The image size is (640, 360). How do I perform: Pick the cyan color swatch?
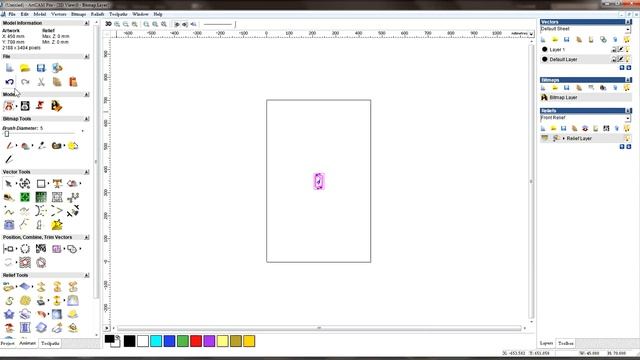[x=156, y=341]
